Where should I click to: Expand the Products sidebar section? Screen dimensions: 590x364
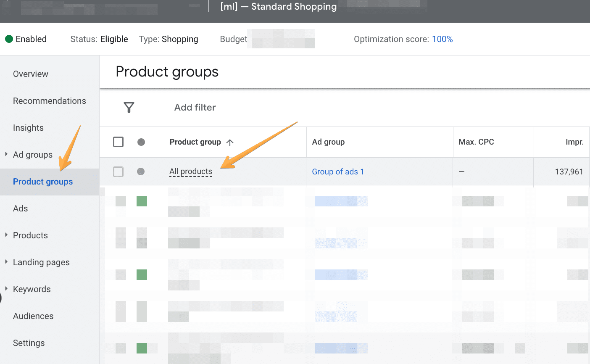6,235
